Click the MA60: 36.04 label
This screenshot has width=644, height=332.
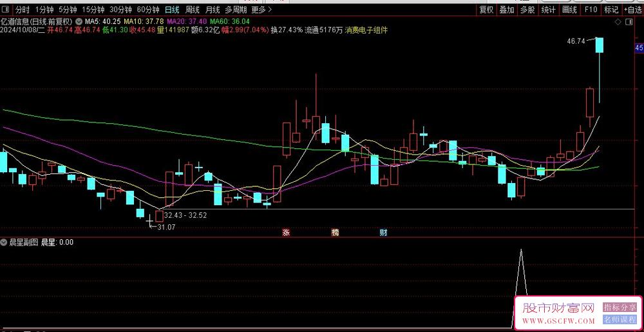231,21
